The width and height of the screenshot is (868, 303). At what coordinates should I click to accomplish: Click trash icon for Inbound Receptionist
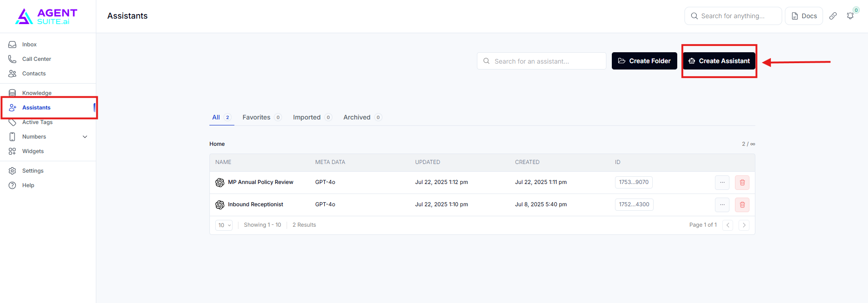[742, 205]
